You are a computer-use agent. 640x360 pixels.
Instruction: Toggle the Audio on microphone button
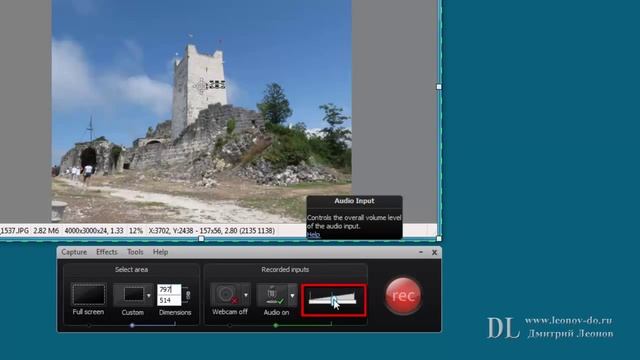(272, 295)
